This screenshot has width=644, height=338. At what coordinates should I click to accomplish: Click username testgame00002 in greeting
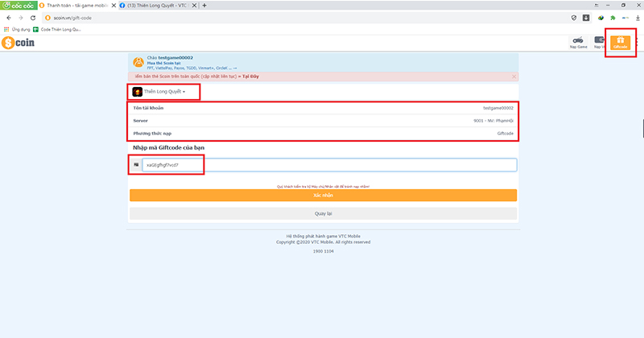pyautogui.click(x=175, y=58)
